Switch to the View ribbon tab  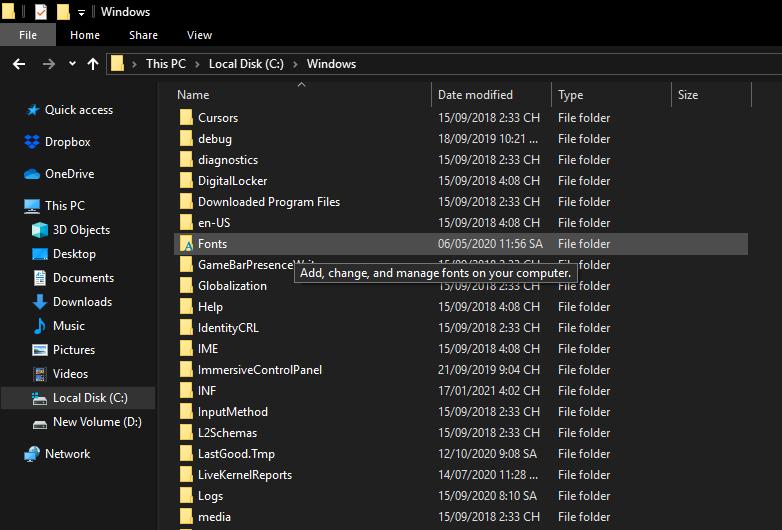point(199,35)
